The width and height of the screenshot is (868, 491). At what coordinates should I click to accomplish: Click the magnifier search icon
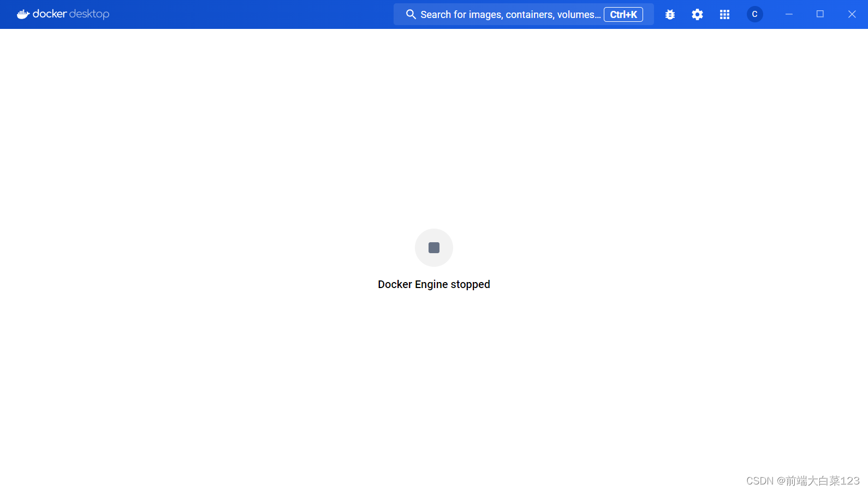(411, 14)
